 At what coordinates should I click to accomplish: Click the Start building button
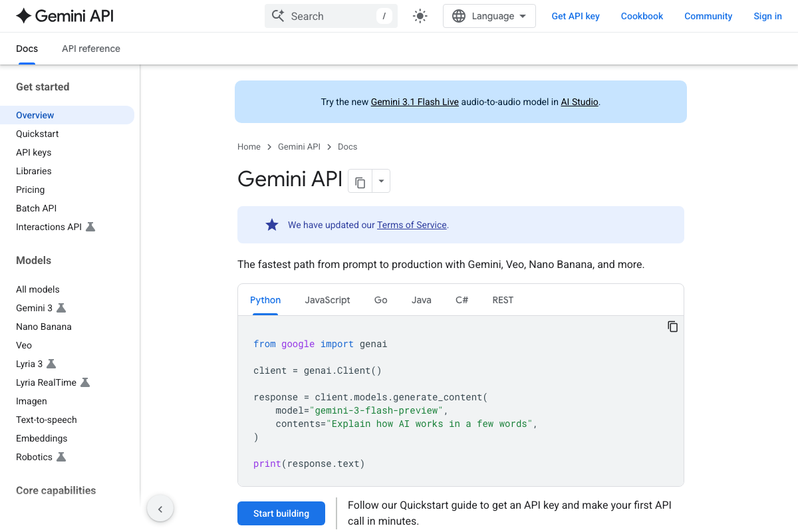[x=281, y=513]
